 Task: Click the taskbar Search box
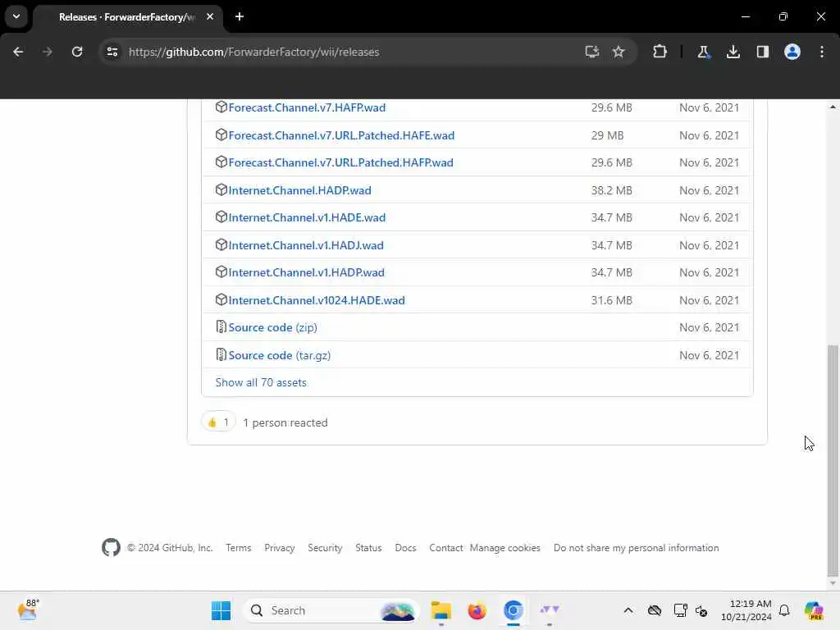click(331, 610)
